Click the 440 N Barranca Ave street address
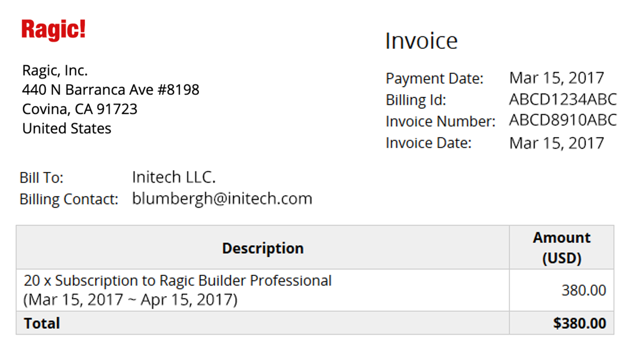Image resolution: width=644 pixels, height=355 pixels. pyautogui.click(x=111, y=90)
